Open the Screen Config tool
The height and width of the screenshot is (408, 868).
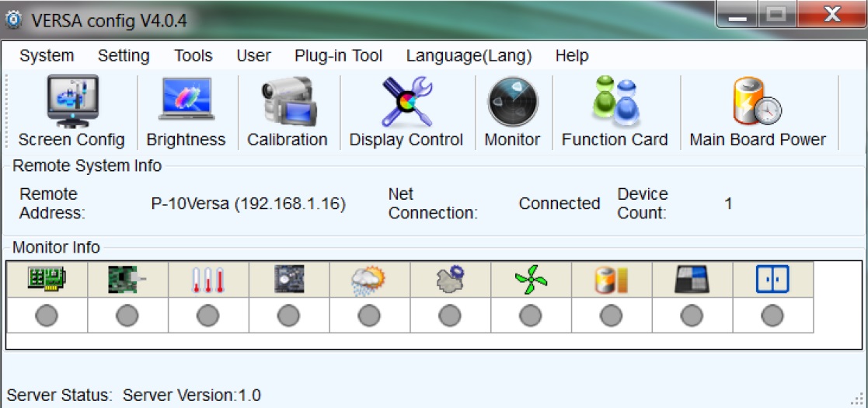(71, 111)
